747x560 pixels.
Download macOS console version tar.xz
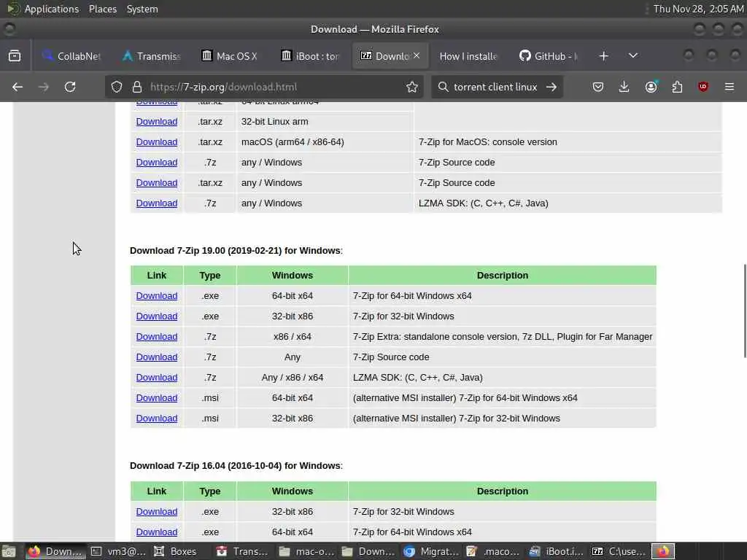(x=157, y=142)
